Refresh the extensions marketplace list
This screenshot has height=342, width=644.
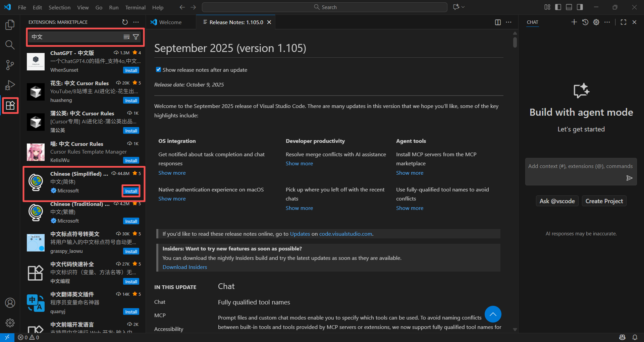point(125,22)
